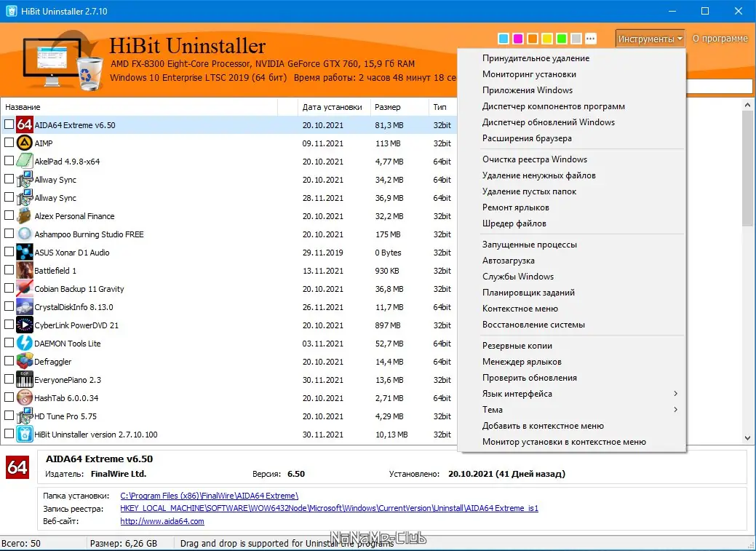Image resolution: width=756 pixels, height=551 pixels.
Task: Click the CyberLink PowerDVD 21 play icon
Action: point(24,325)
